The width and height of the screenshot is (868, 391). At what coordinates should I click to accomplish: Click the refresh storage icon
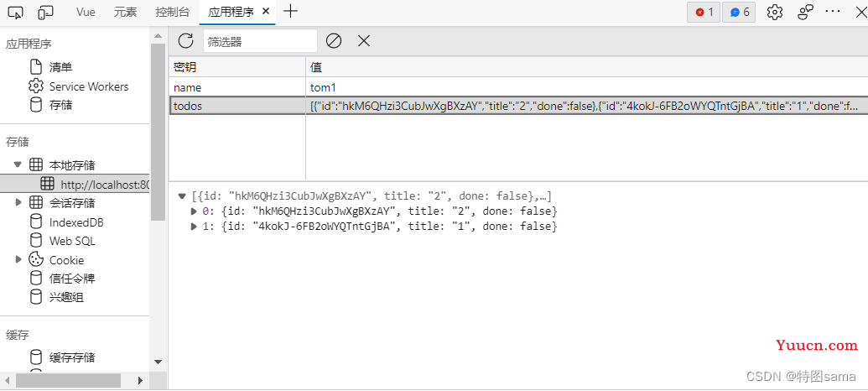pyautogui.click(x=186, y=40)
